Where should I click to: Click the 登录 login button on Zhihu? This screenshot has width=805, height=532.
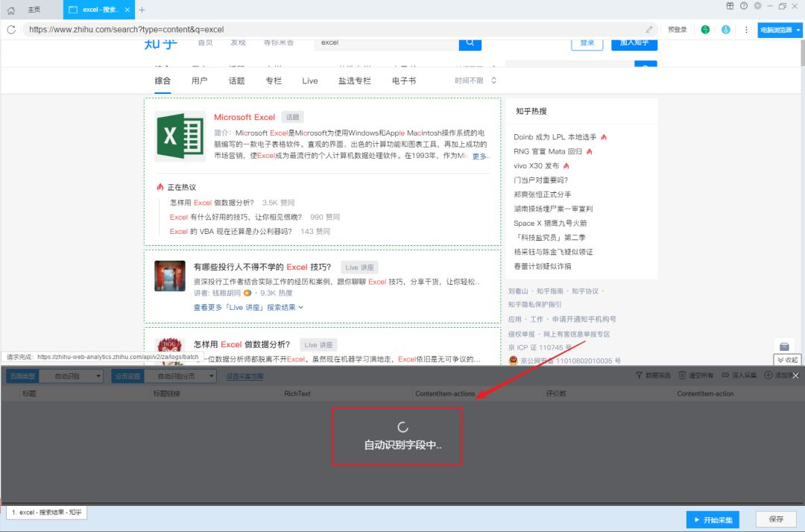[x=587, y=44]
